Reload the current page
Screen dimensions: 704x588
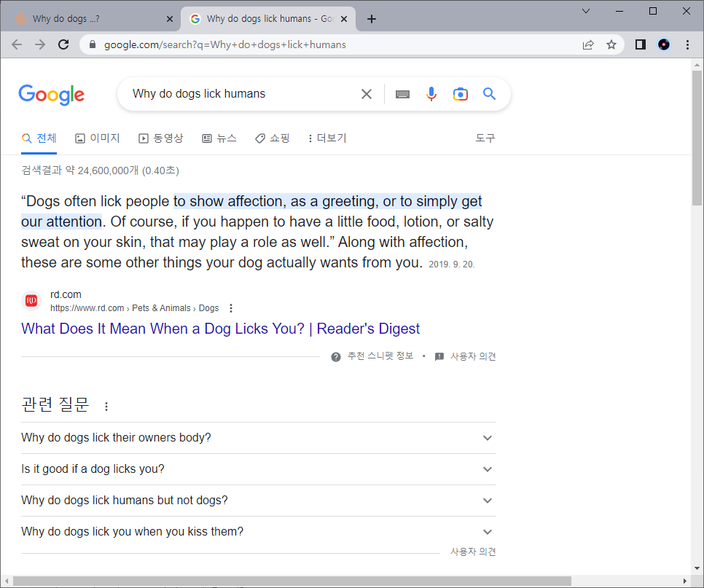(x=63, y=44)
